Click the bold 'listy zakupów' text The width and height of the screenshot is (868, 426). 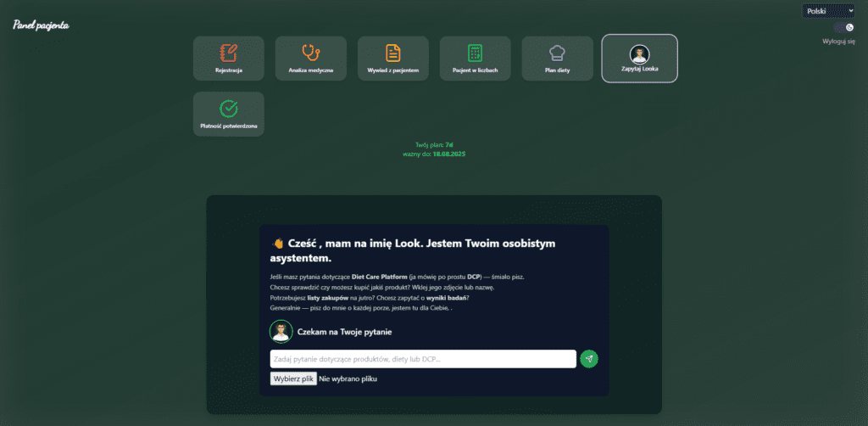[x=326, y=298]
